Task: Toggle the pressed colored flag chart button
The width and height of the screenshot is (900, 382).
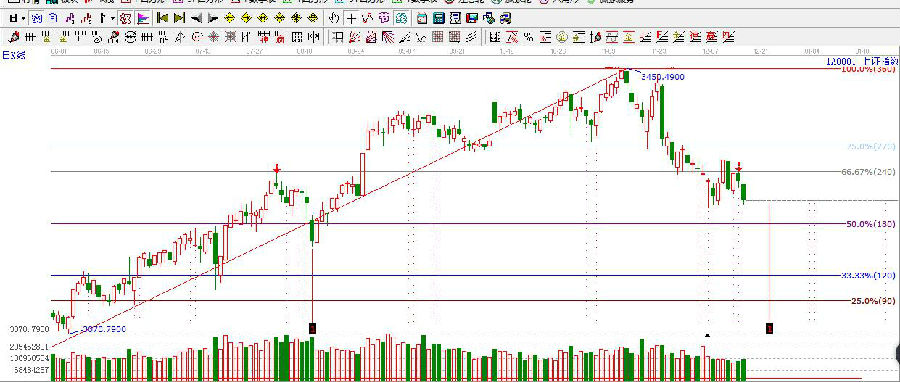Action: [x=142, y=18]
